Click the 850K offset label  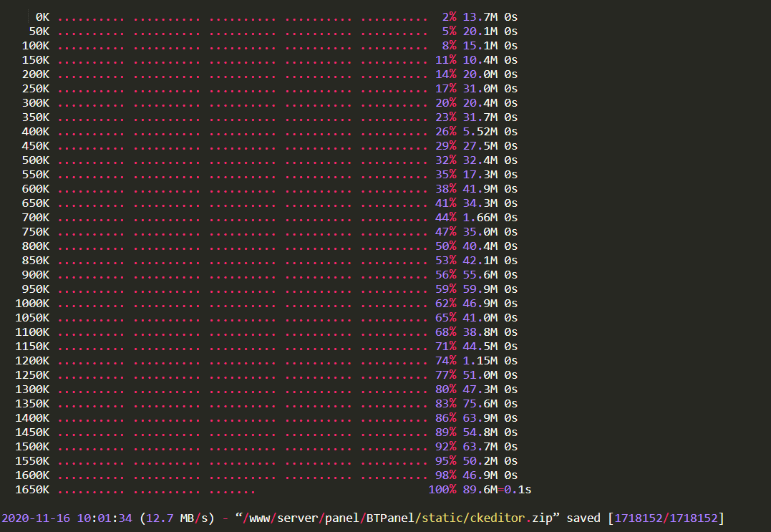pos(35,261)
